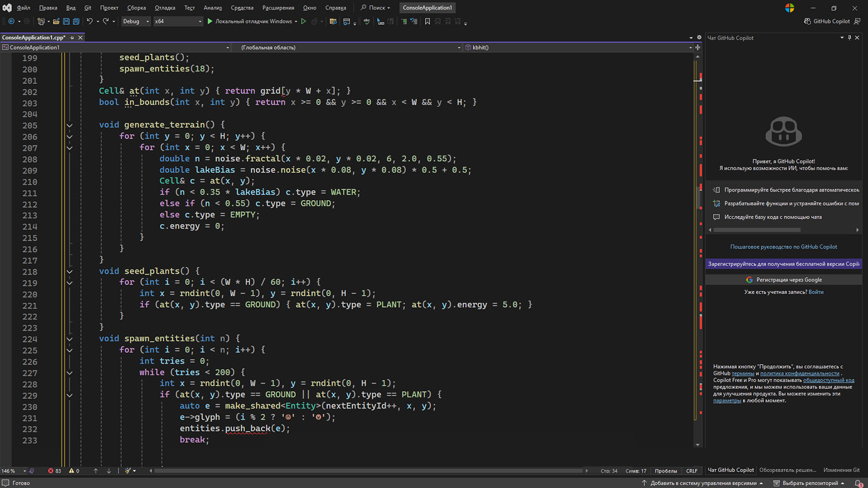Pin the ConsoleApplication1.cpp tab
Screen dimensions: 868x488
click(72, 38)
